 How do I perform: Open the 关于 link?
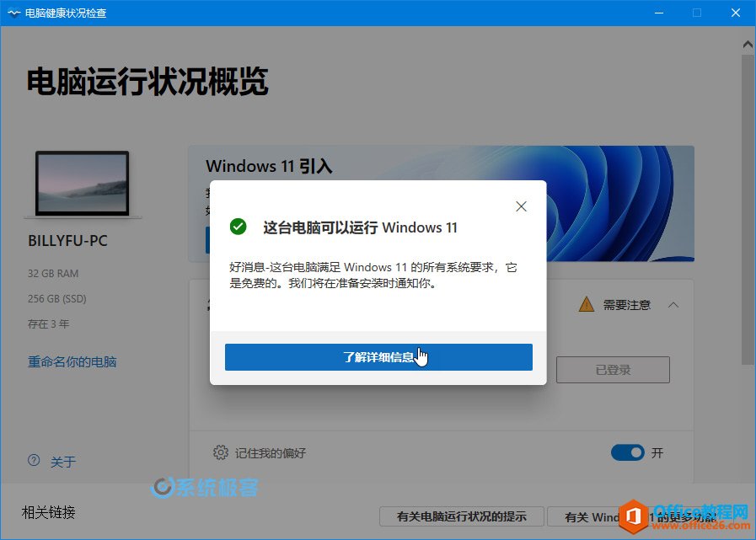click(63, 462)
